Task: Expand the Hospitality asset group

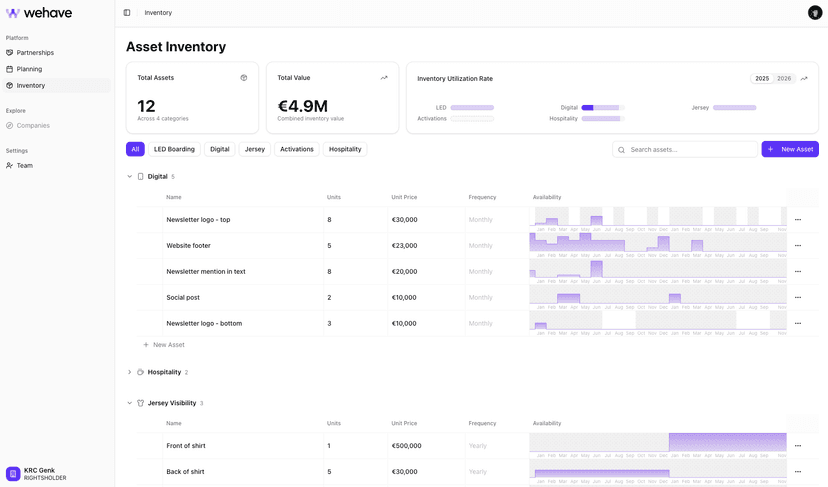Action: [130, 372]
